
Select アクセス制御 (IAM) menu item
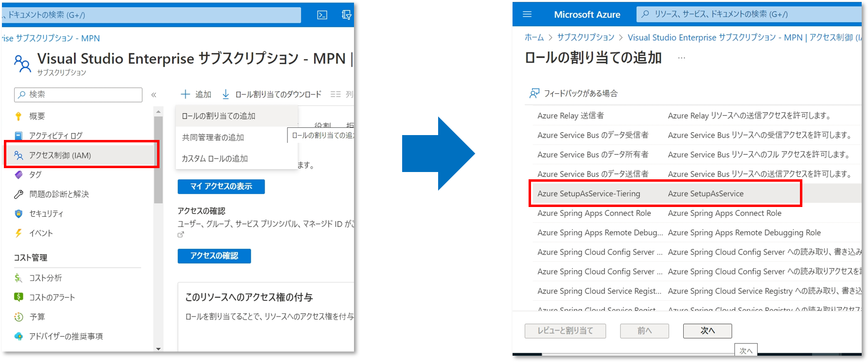(82, 155)
